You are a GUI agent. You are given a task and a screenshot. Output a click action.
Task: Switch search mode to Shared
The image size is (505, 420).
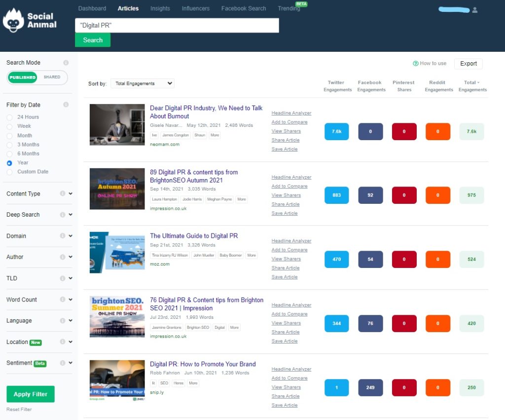[x=52, y=77]
